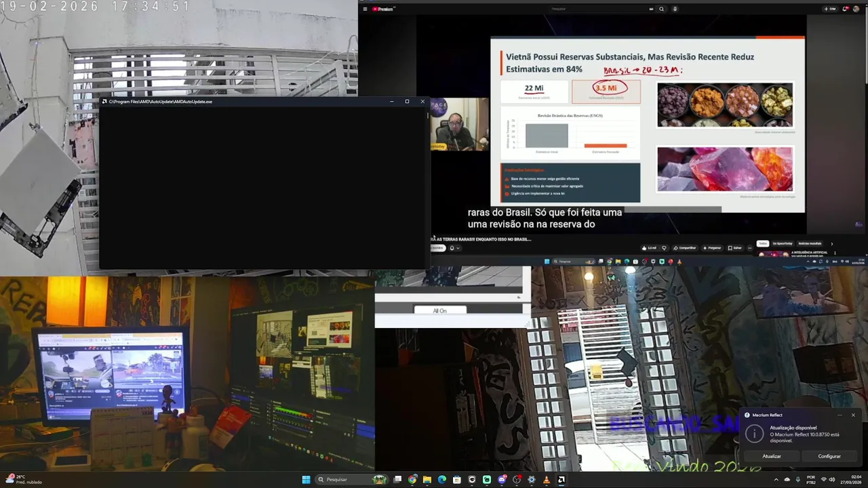Open network and volume quick settings
Screen dimensions: 868x488
point(828,480)
